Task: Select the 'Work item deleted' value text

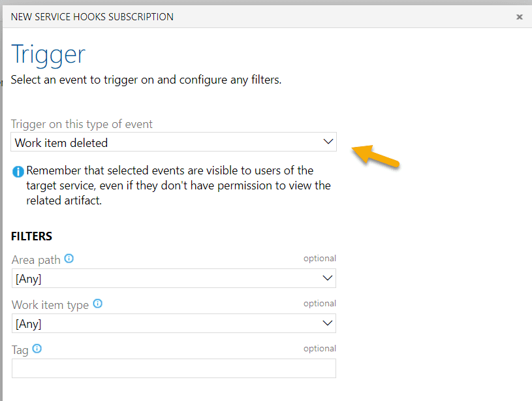Action: tap(61, 142)
